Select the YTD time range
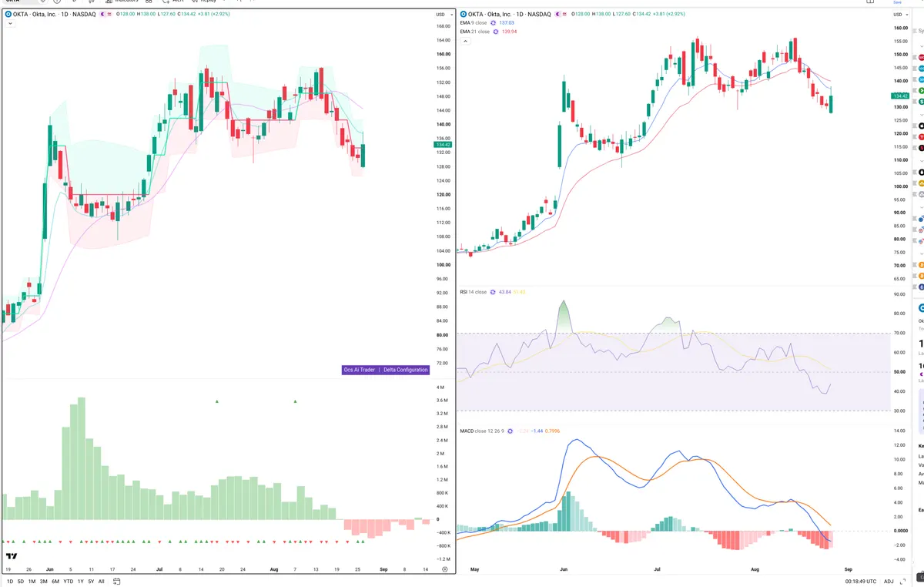 coord(68,581)
